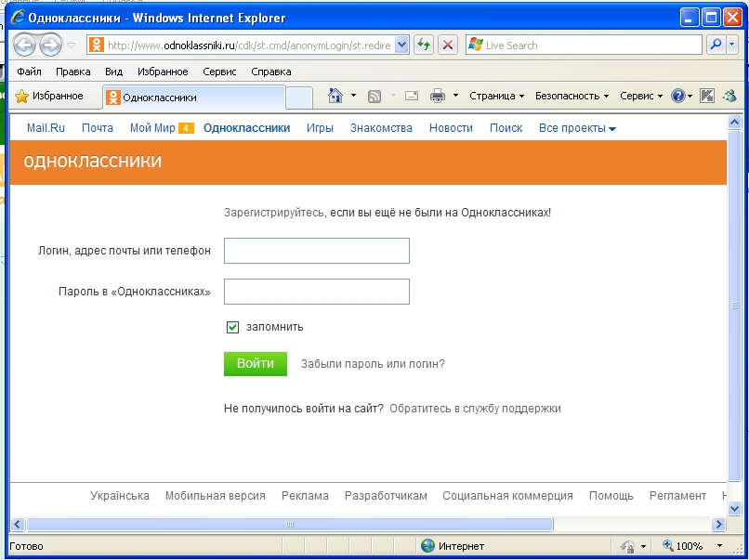The height and width of the screenshot is (560, 749).
Task: Open the Избранное favorites star button
Action: [49, 97]
